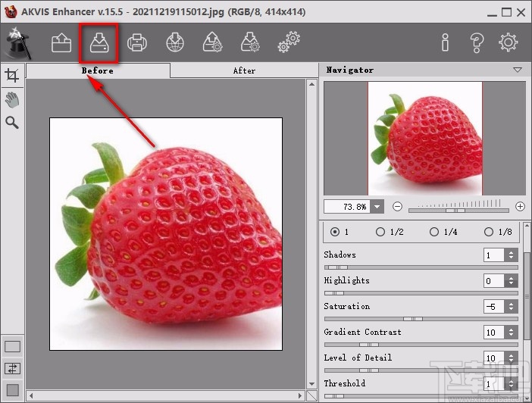Switch to the Before tab

coord(98,70)
